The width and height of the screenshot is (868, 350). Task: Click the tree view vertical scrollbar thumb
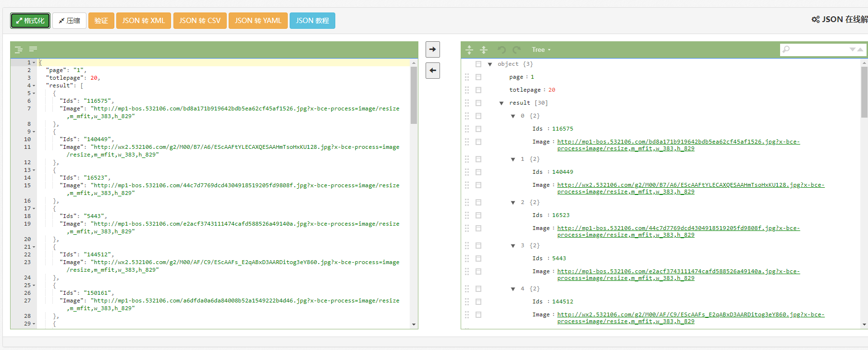(x=864, y=92)
